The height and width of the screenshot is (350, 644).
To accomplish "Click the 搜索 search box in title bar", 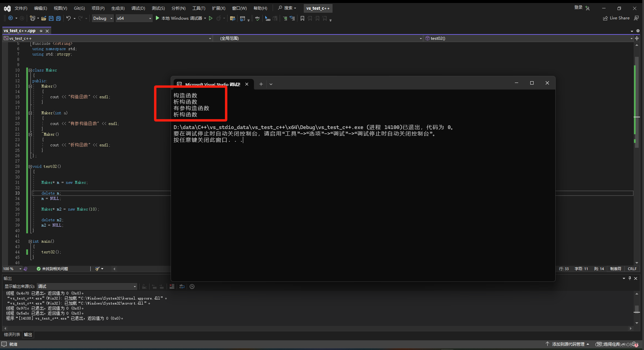I will click(287, 8).
